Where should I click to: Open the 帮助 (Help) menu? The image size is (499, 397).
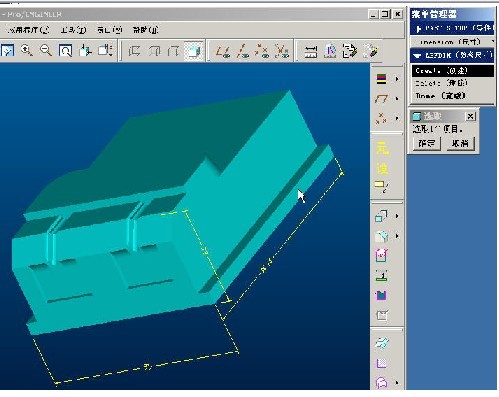(145, 30)
